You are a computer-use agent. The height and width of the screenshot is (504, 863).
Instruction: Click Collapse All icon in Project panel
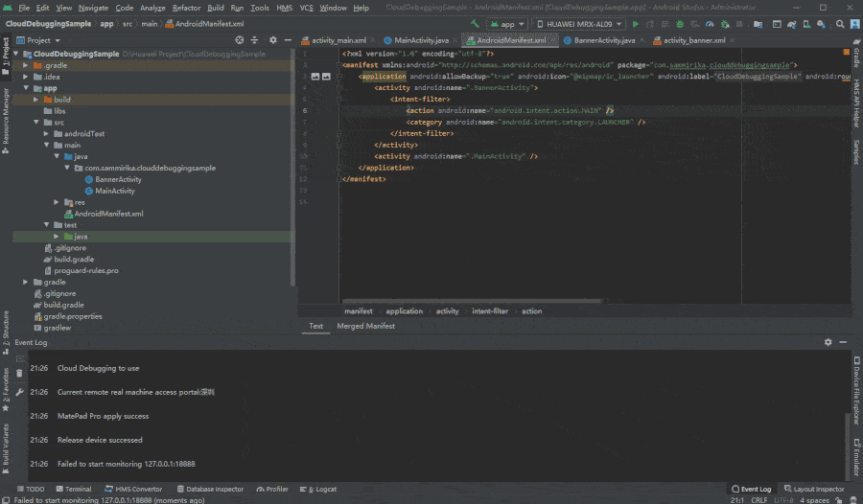(254, 40)
